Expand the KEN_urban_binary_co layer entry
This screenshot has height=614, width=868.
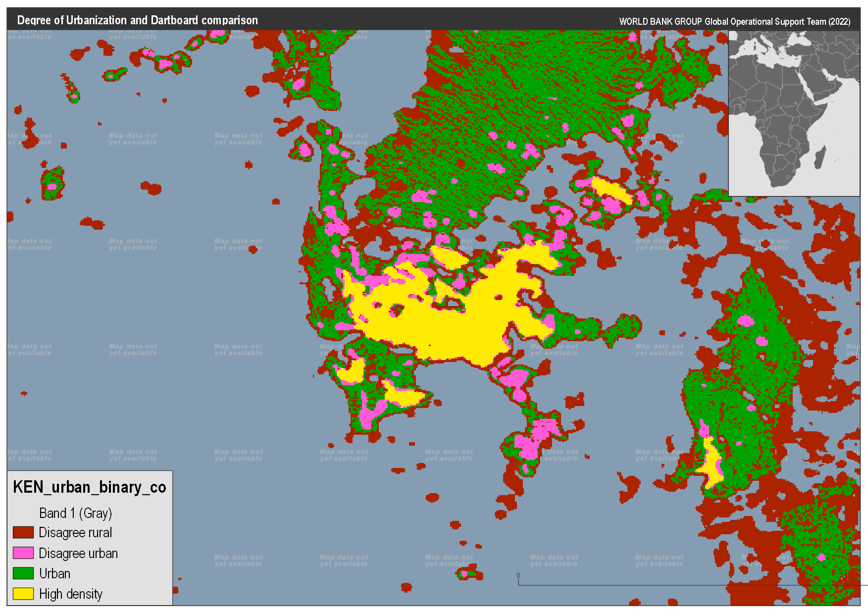click(x=89, y=487)
